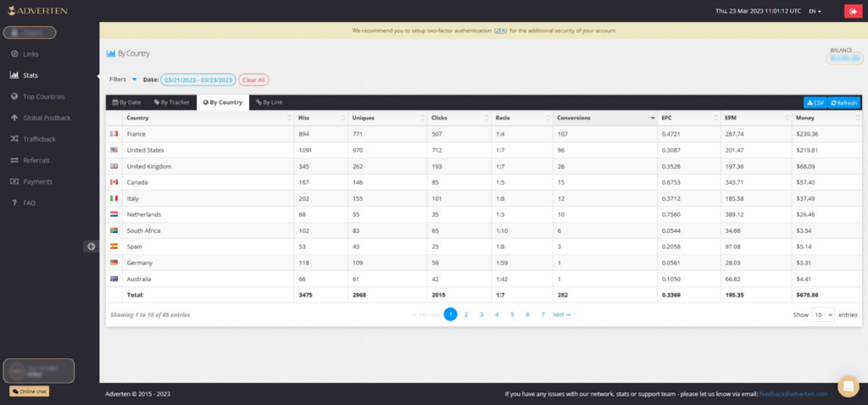
Task: Click the South Africa flag icon
Action: [114, 230]
